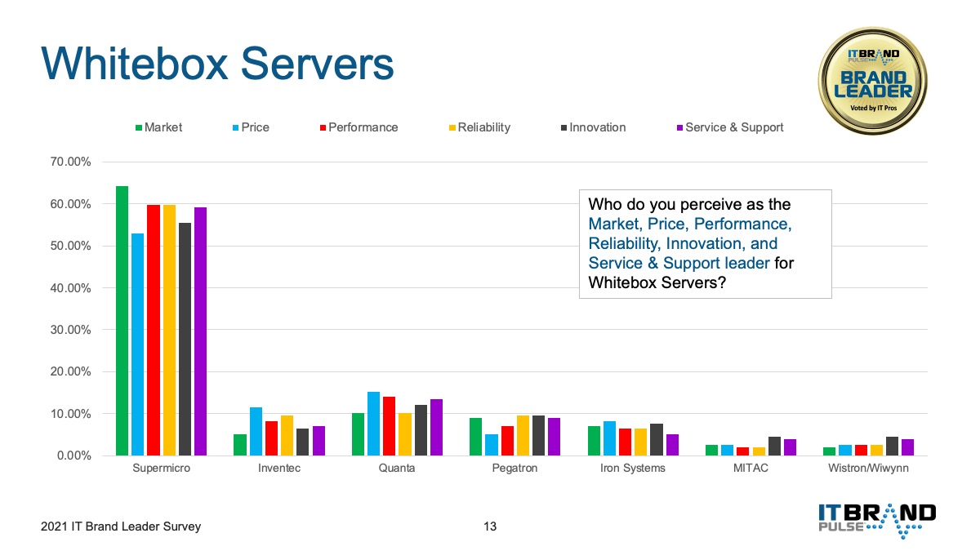Click Supermicro's dark Innovation bar
The height and width of the screenshot is (551, 980).
(x=185, y=340)
